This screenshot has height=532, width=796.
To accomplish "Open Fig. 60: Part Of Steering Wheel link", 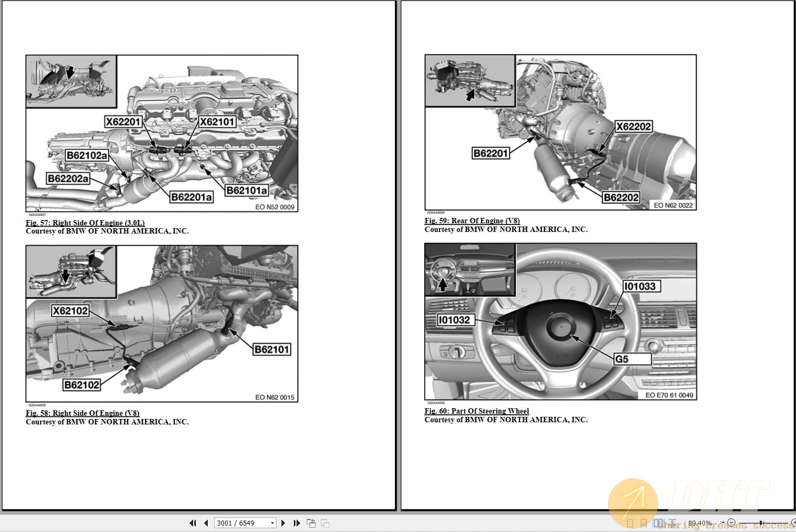I will click(477, 411).
